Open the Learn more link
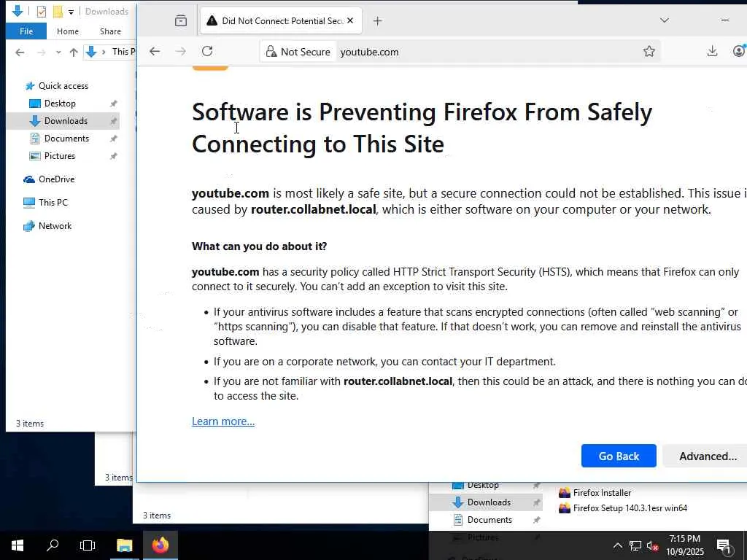The width and height of the screenshot is (747, 560). (x=223, y=421)
